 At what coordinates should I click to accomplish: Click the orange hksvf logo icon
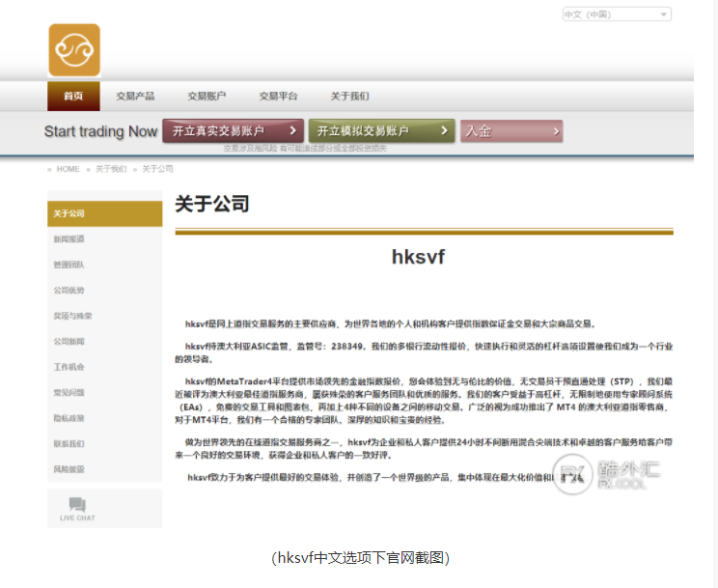[74, 50]
